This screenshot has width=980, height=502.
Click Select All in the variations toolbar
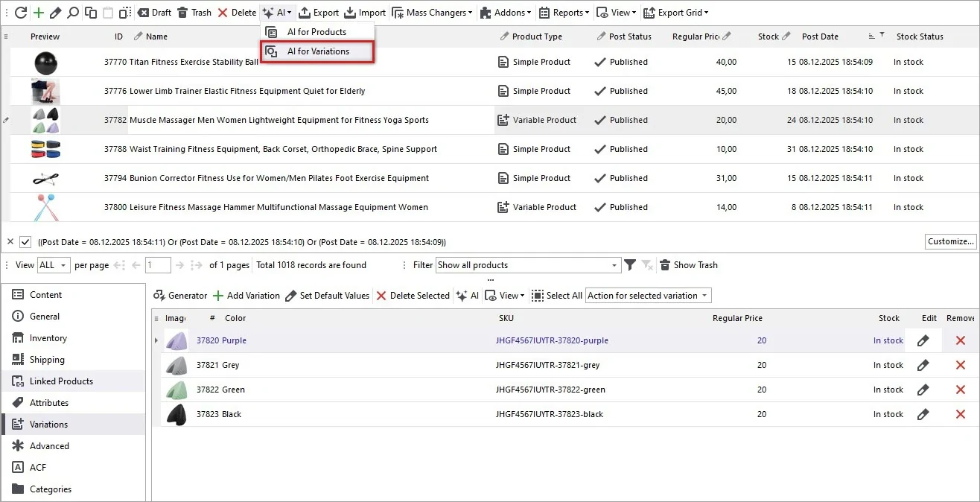557,295
